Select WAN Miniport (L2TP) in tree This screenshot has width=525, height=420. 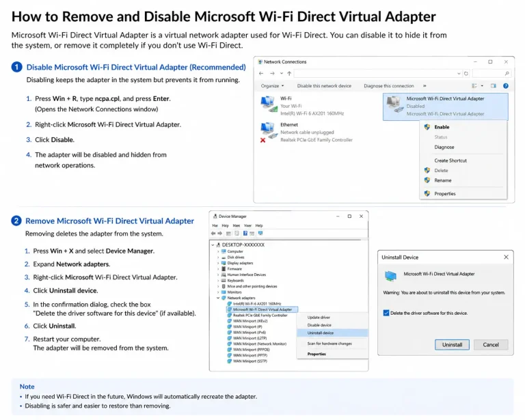(x=250, y=338)
